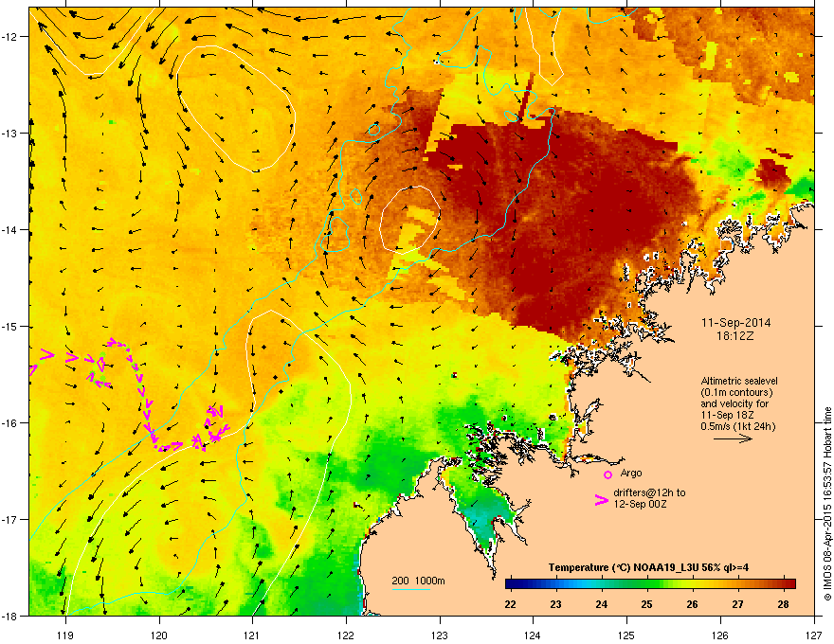Click the longitude axis label 126
This screenshot has height=644, width=834.
pos(720,635)
